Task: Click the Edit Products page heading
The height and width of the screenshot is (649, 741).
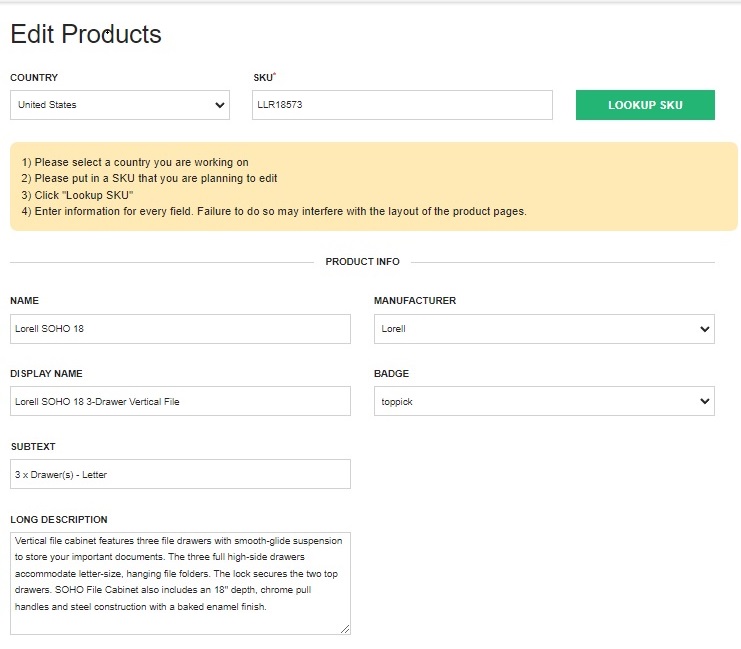Action: click(86, 34)
